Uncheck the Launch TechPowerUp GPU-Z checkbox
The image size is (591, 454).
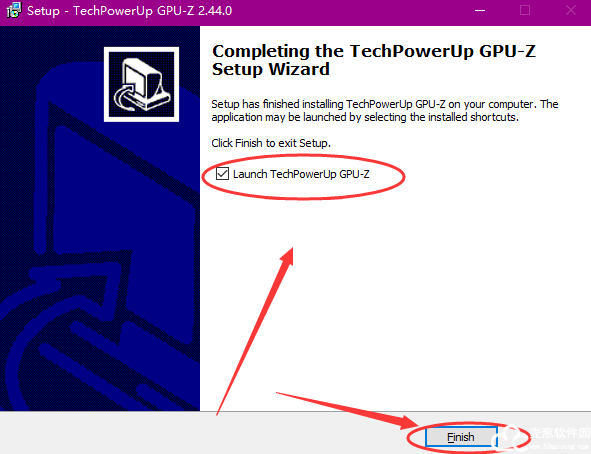coord(222,174)
